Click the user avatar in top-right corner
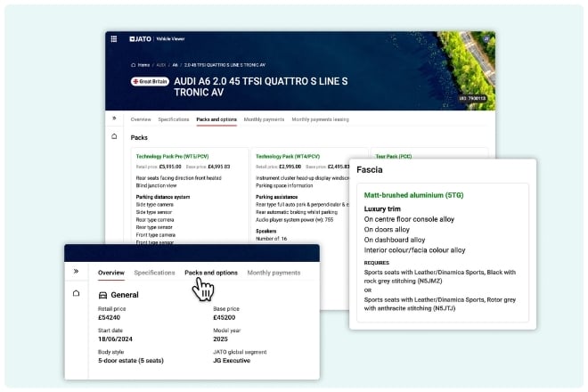This screenshot has height=392, width=588. pyautogui.click(x=486, y=39)
